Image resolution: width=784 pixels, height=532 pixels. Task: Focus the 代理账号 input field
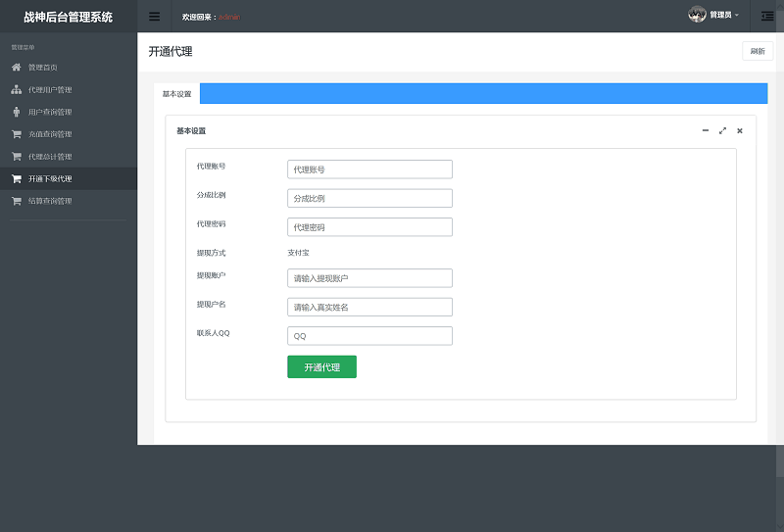click(370, 169)
